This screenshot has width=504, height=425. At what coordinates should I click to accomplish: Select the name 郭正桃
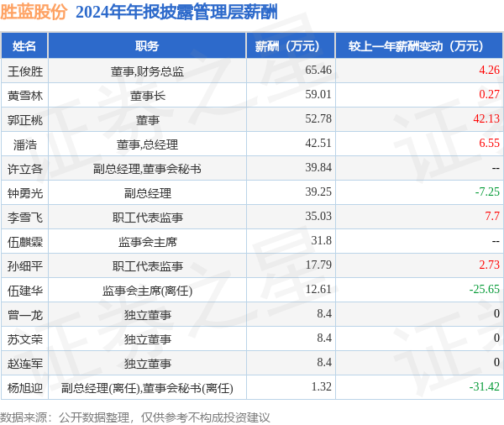click(25, 120)
